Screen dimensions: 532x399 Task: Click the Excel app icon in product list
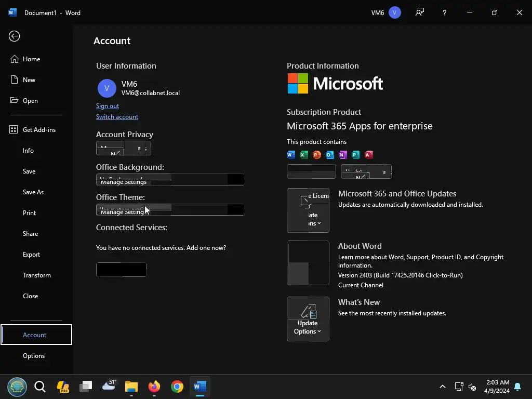(303, 155)
